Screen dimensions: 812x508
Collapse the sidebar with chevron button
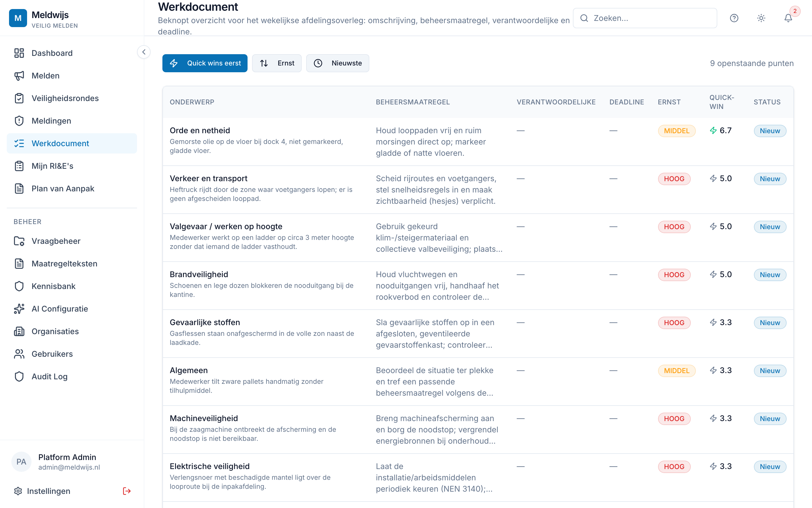pos(144,52)
